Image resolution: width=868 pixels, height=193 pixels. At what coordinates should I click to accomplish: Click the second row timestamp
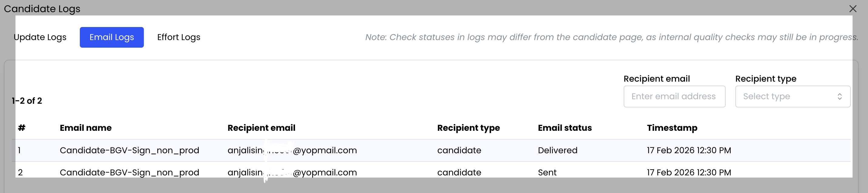[689, 172]
